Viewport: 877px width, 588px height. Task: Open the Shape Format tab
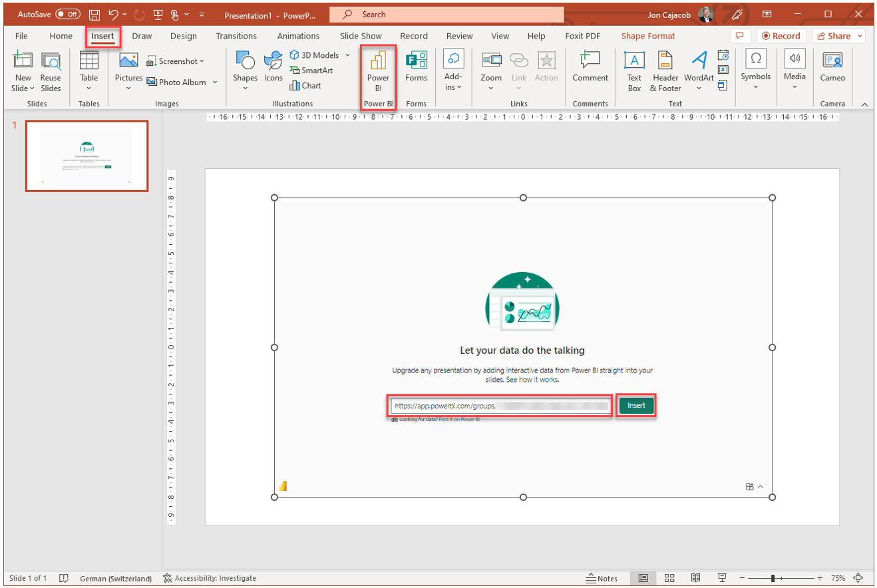648,36
